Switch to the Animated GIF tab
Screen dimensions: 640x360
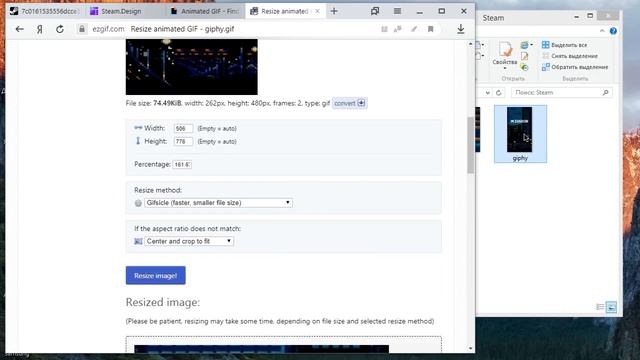point(205,11)
